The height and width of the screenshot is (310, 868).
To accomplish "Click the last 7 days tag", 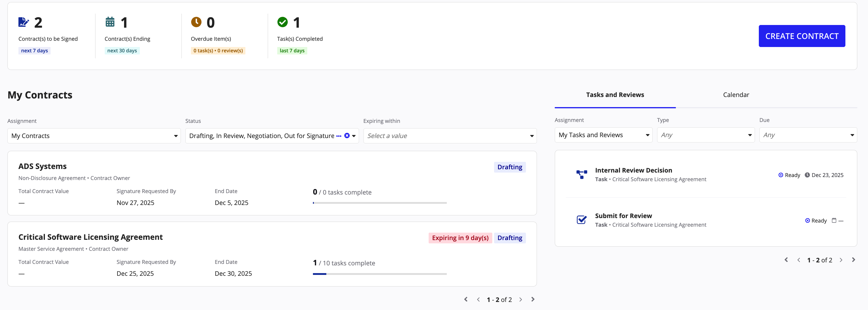I will pyautogui.click(x=292, y=51).
